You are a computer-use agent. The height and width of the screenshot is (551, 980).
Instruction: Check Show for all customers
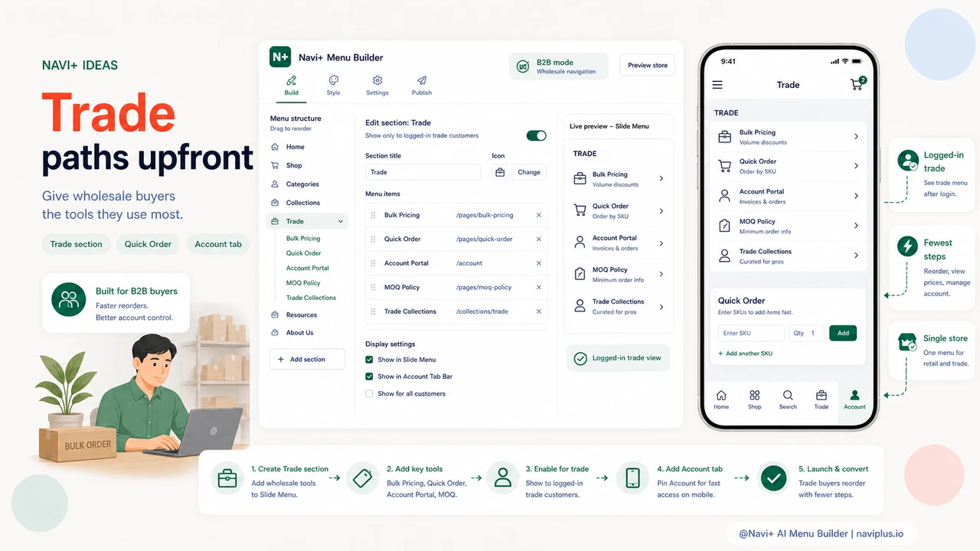[x=370, y=394]
